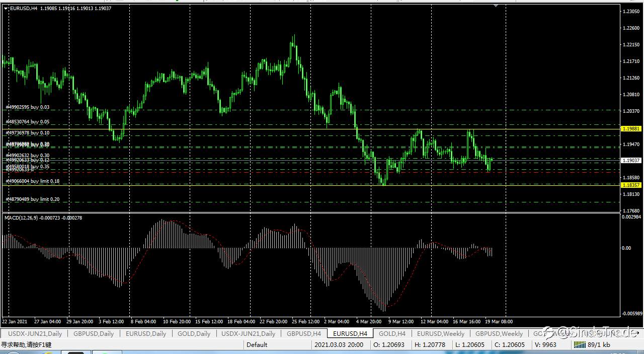The height and width of the screenshot is (354, 644).
Task: Click the Default profile in status bar
Action: [x=257, y=345]
